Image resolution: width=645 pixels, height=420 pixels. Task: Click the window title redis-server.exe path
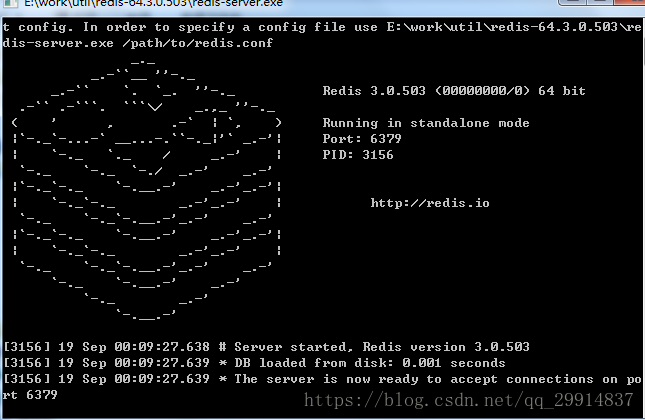click(153, 3)
